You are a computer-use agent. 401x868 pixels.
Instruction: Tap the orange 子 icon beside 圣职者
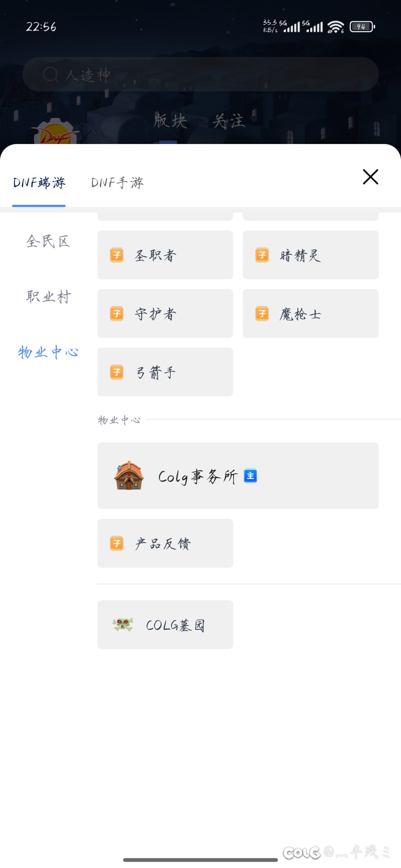coord(117,255)
